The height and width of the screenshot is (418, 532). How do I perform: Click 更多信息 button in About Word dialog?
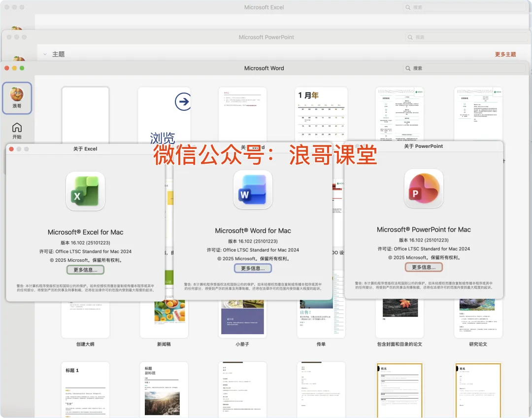[253, 268]
